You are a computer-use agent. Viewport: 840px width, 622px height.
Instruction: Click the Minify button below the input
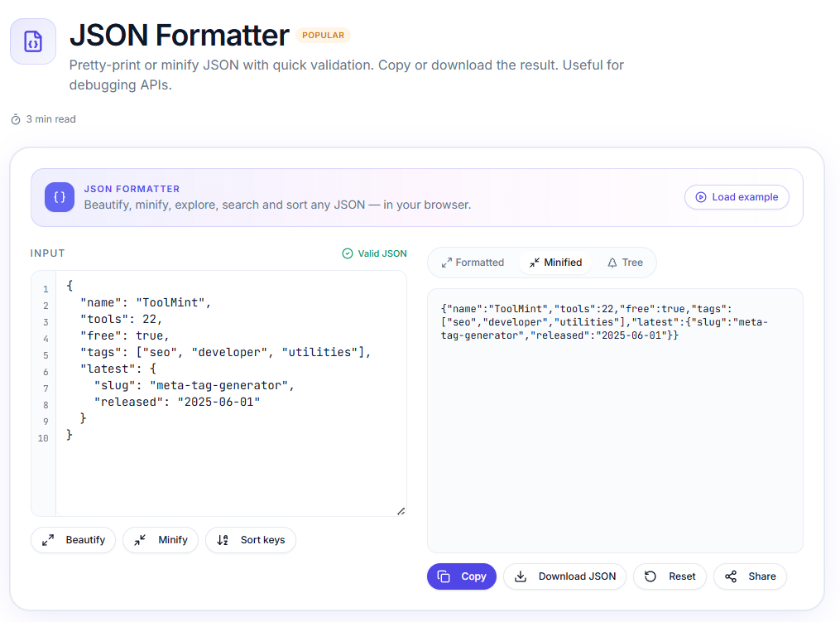pos(161,540)
